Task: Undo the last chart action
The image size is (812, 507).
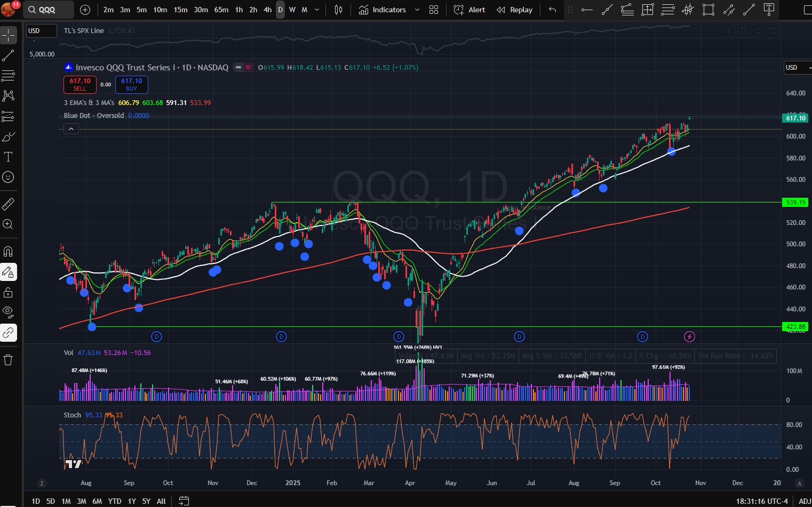Action: pyautogui.click(x=552, y=10)
